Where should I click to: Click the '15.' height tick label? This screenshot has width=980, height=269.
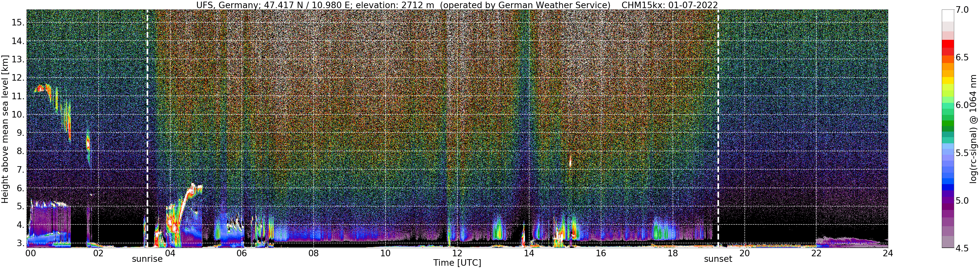coord(18,23)
